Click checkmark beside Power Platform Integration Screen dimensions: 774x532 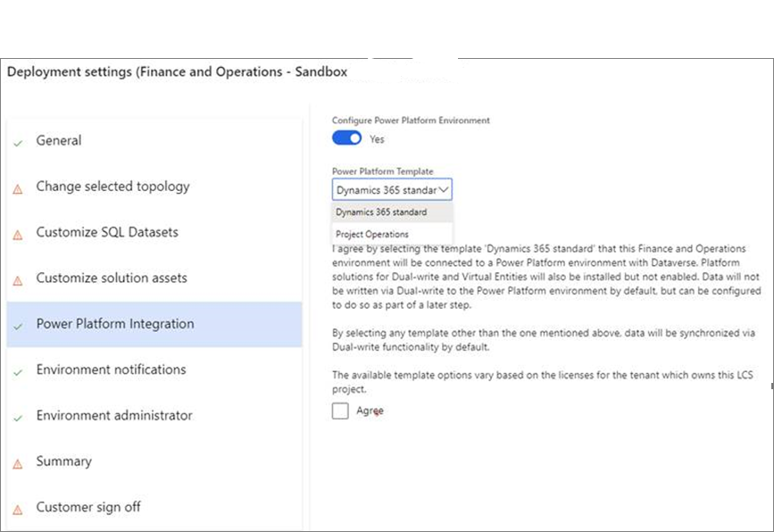tap(18, 327)
